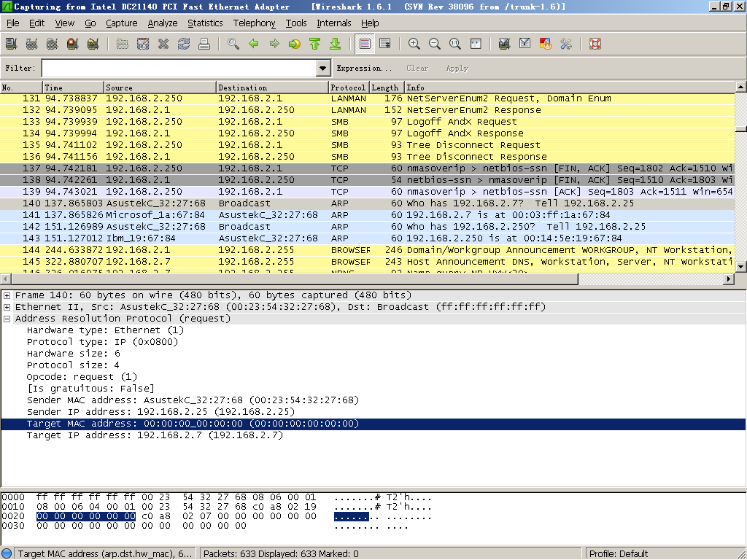747x560 pixels.
Task: Click the Zoom In magnifier icon
Action: pos(414,44)
